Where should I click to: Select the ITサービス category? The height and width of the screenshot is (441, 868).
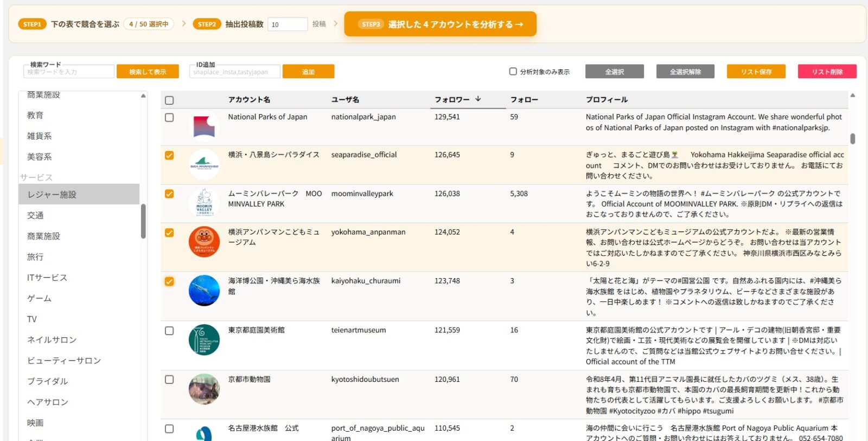79,278
